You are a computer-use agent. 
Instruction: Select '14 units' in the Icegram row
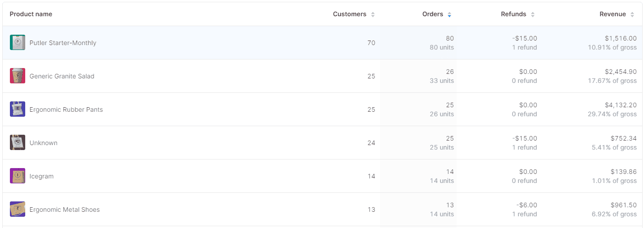442,181
